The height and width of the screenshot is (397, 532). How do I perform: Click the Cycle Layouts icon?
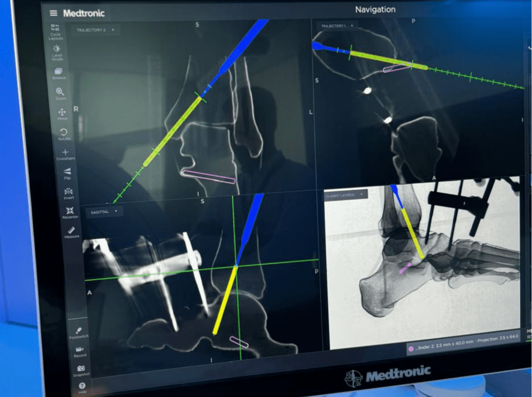pyautogui.click(x=55, y=29)
